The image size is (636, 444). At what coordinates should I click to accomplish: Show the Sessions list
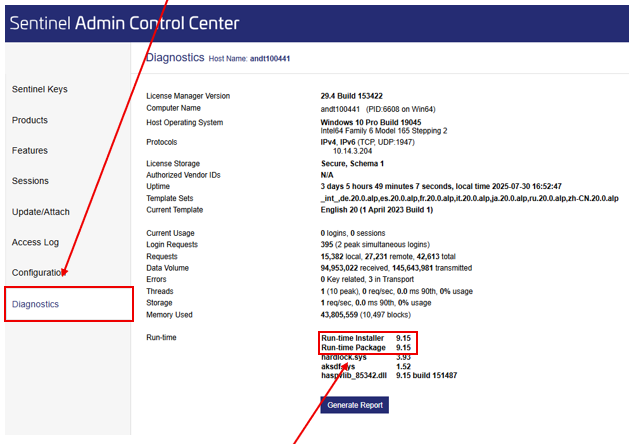click(30, 181)
